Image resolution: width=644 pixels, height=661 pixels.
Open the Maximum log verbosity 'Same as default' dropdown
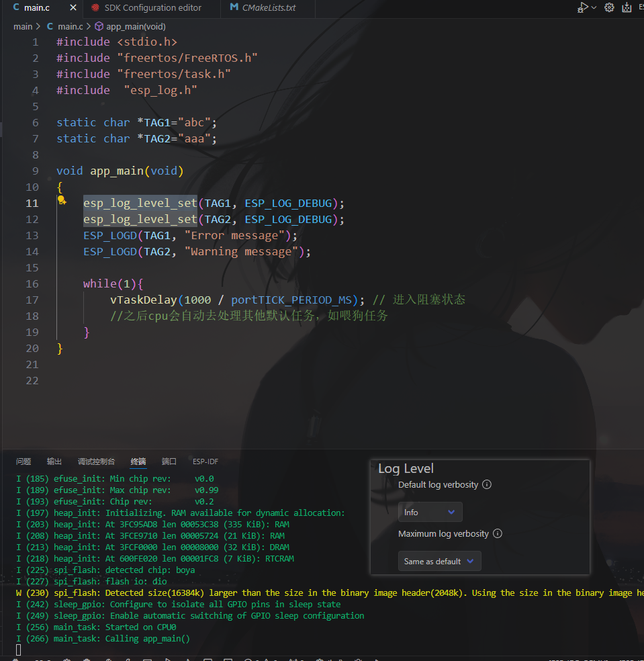[x=439, y=561]
